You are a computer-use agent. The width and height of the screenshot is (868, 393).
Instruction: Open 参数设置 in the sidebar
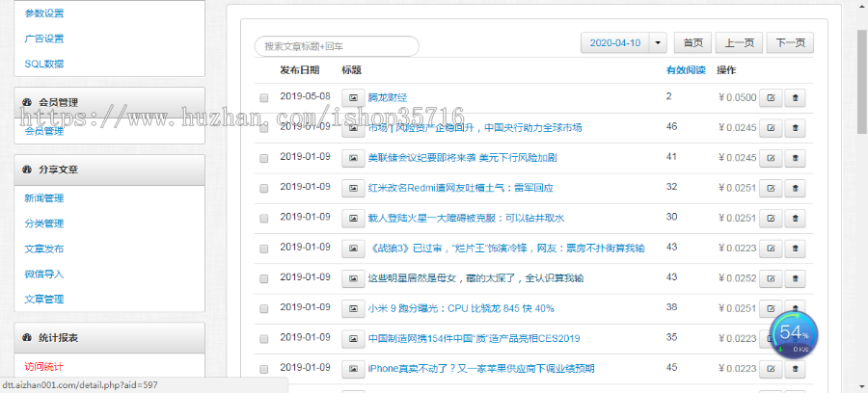[x=44, y=13]
